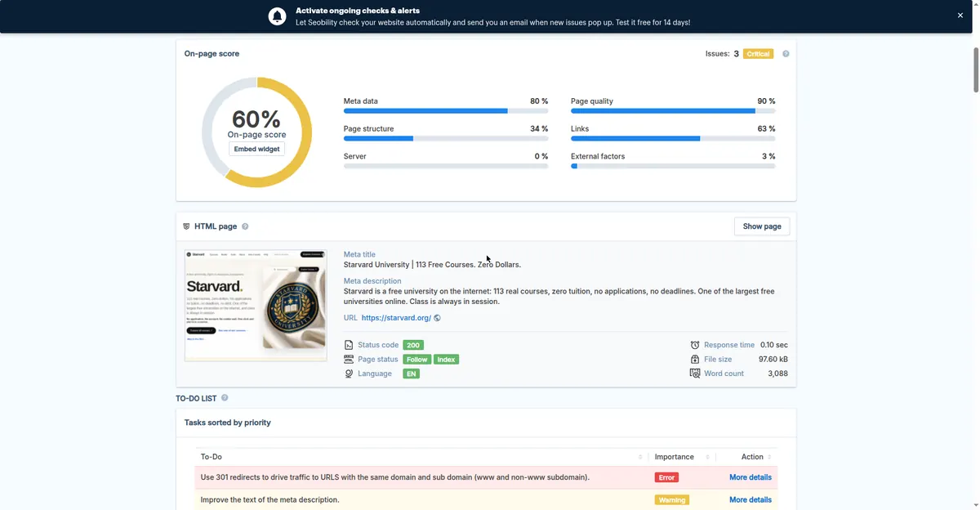The height and width of the screenshot is (510, 980).
Task: Sort by the Importance column header
Action: (x=681, y=457)
